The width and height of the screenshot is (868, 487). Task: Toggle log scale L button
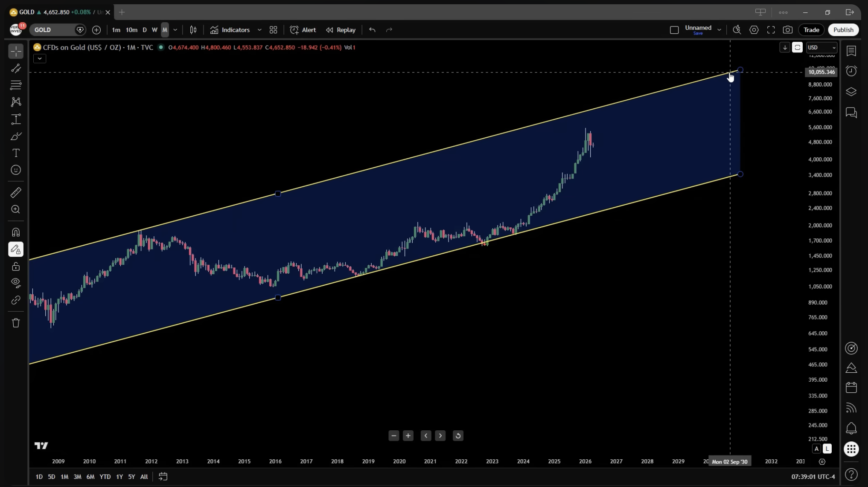[x=827, y=449]
